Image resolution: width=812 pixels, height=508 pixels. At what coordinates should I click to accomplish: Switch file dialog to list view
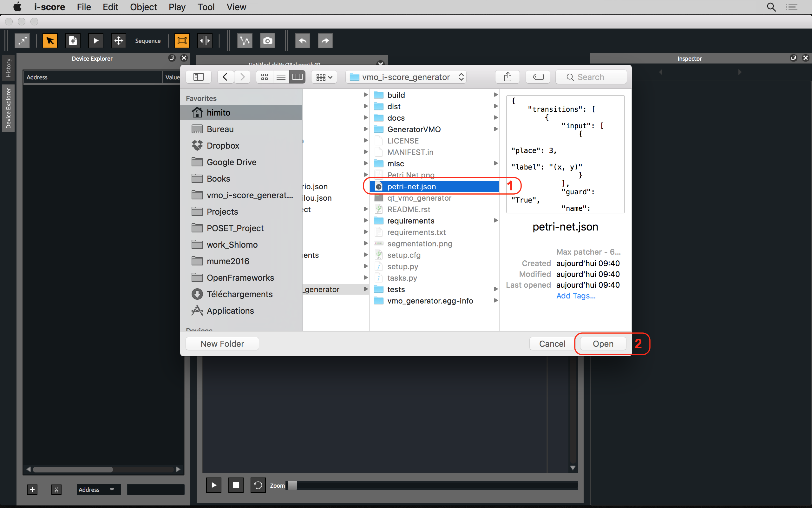(281, 77)
